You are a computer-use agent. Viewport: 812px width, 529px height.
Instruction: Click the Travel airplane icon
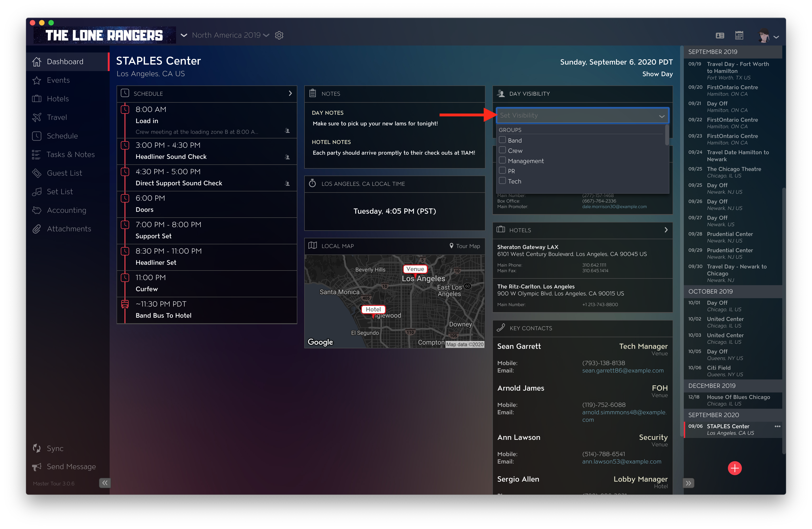click(x=37, y=117)
